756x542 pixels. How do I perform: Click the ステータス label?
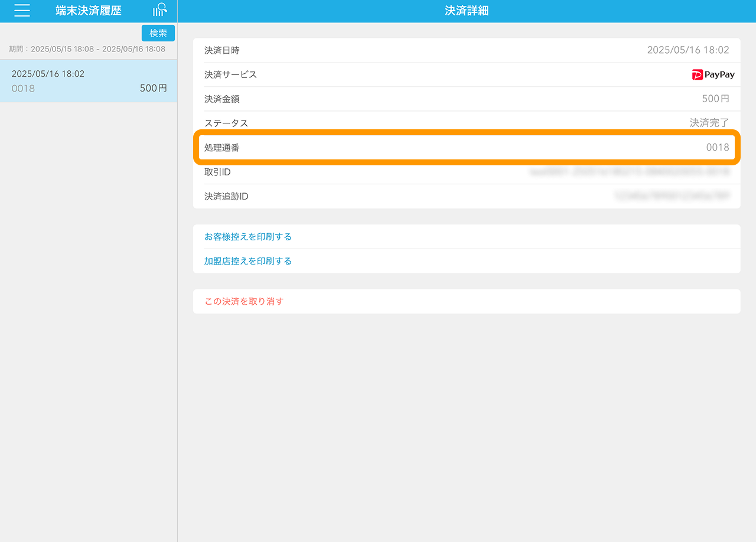[x=226, y=123]
